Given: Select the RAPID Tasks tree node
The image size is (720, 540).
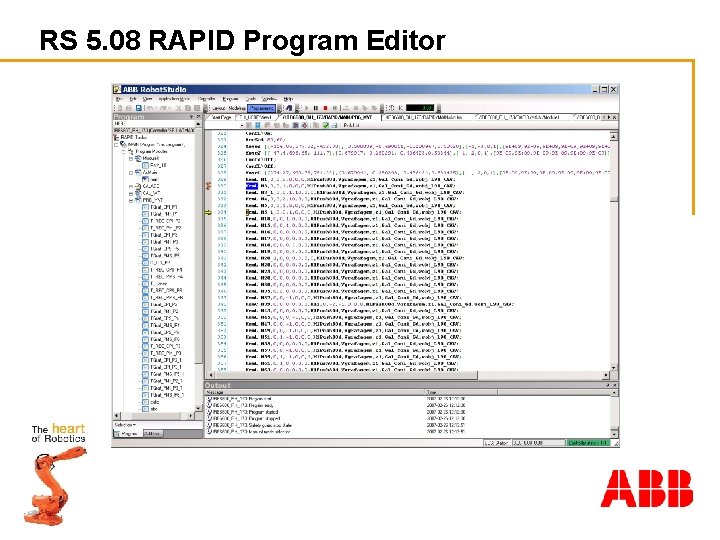Looking at the screenshot, I should click(x=134, y=138).
